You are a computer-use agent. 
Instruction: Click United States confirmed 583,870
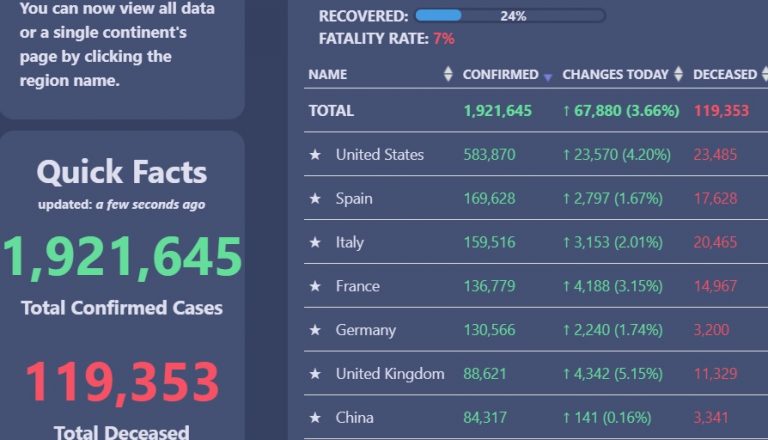point(489,155)
